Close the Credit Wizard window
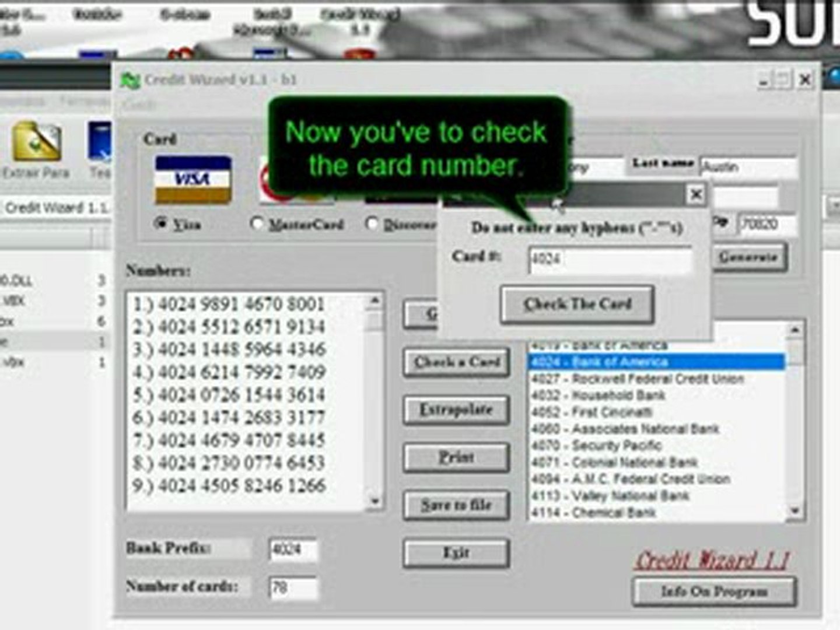The width and height of the screenshot is (840, 630). pos(805,79)
